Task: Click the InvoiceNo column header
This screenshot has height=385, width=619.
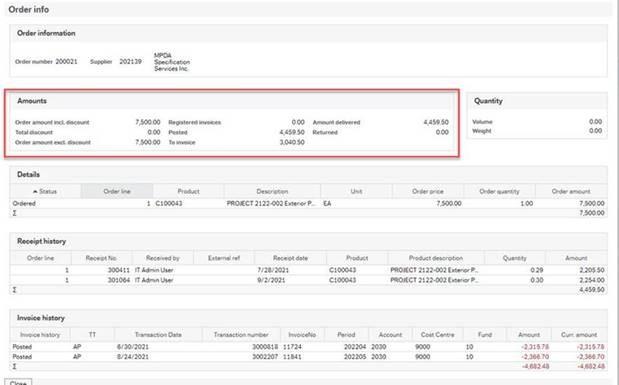Action: (x=302, y=334)
